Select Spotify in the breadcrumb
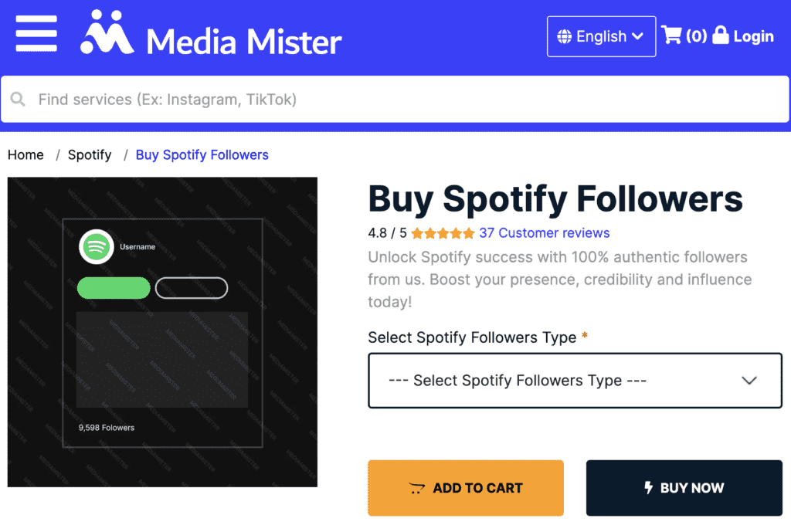Viewport: 791px width, 532px height. pyautogui.click(x=89, y=154)
